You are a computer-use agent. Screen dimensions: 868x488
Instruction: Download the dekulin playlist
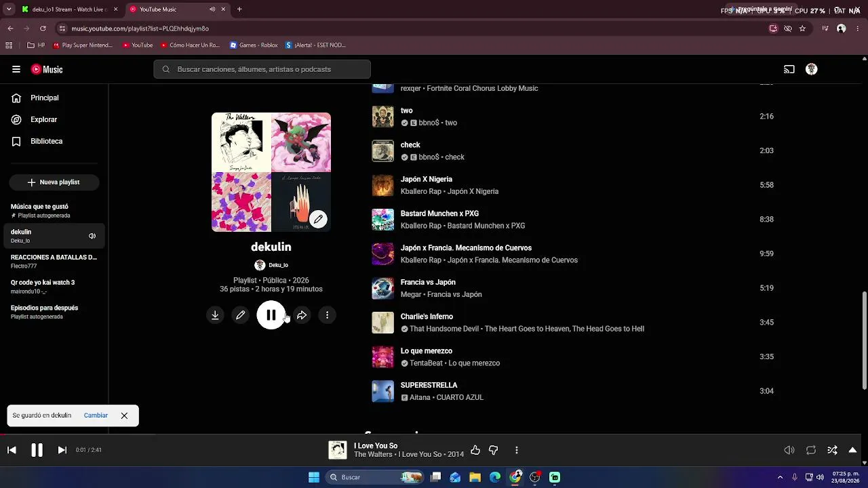[x=215, y=315]
